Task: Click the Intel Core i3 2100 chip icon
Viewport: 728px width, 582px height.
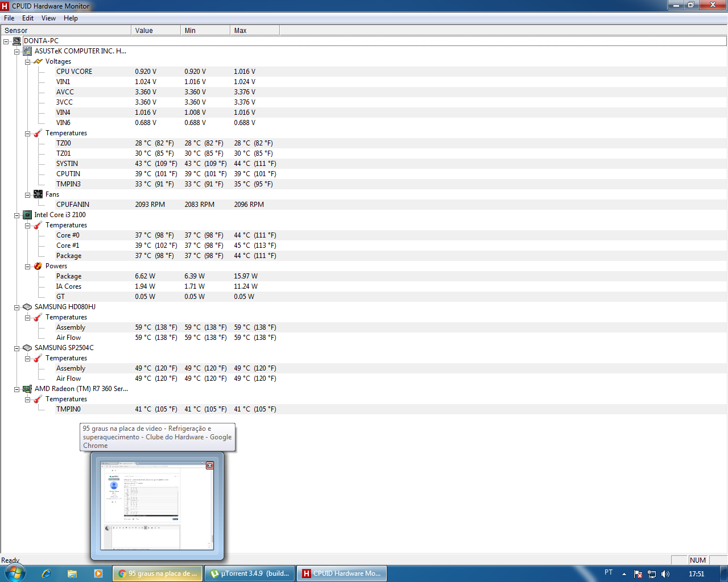Action: [x=27, y=215]
